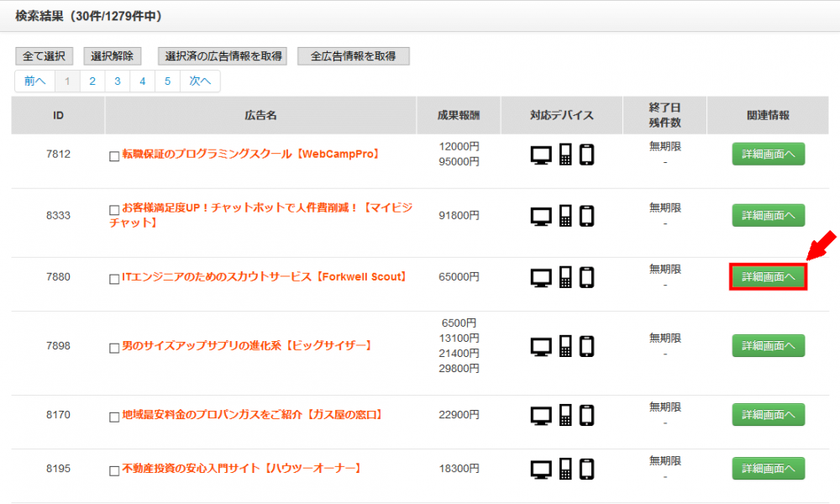Click the ID column header
This screenshot has height=504, width=840.
(x=59, y=115)
